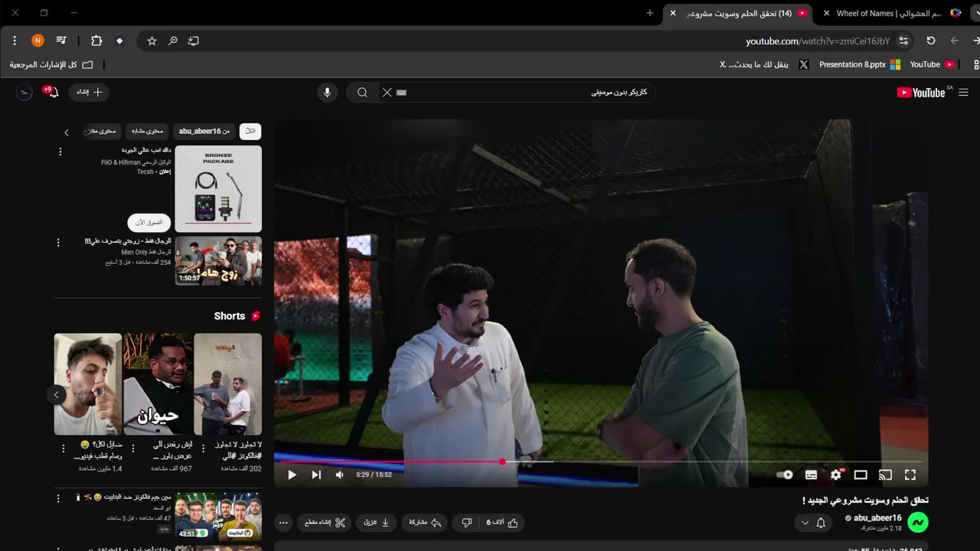
Task: Toggle subtitles/closed captions in the player
Action: pyautogui.click(x=811, y=474)
